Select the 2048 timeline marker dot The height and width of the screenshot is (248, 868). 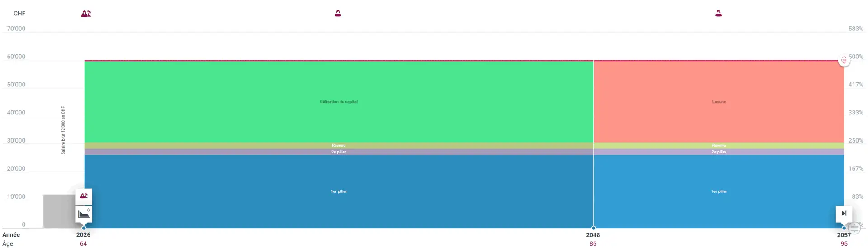pos(594,228)
